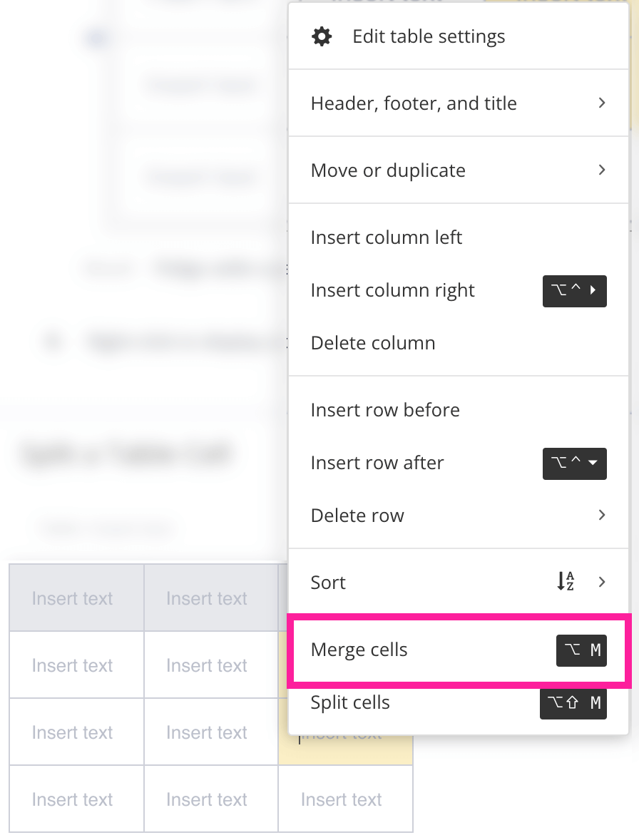This screenshot has height=840, width=639.
Task: Click the shortcut badge beside Insert column right
Action: click(x=575, y=291)
